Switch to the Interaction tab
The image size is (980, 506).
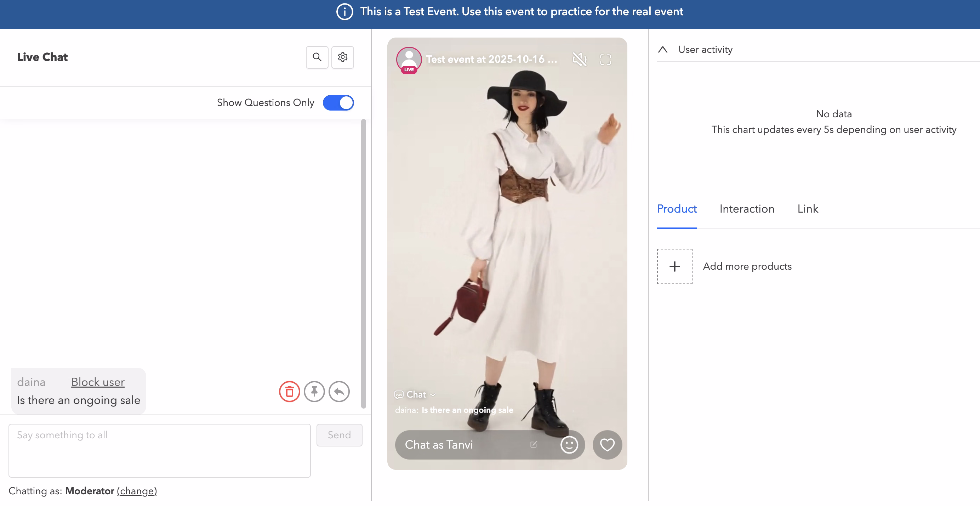click(x=746, y=209)
